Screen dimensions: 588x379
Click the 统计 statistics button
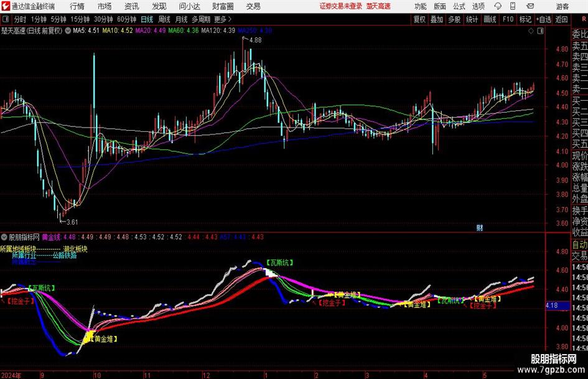(472, 19)
